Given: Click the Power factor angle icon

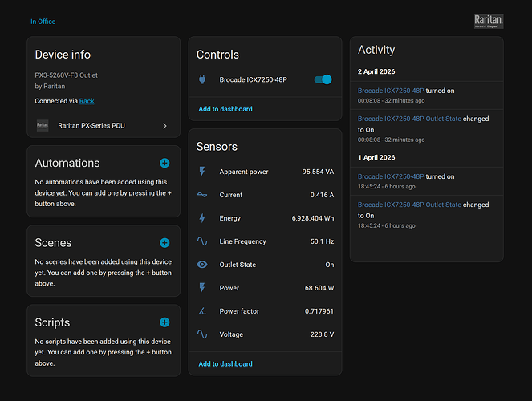Looking at the screenshot, I should 202,311.
